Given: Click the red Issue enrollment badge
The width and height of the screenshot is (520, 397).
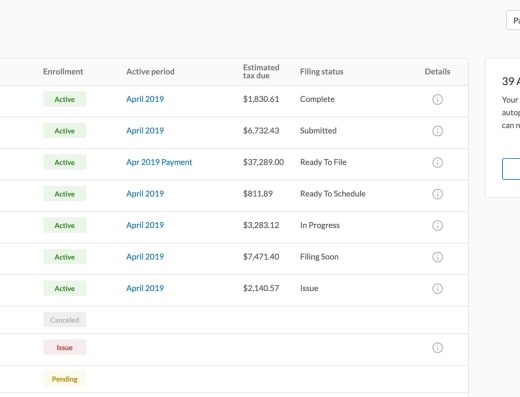Looking at the screenshot, I should click(65, 347).
